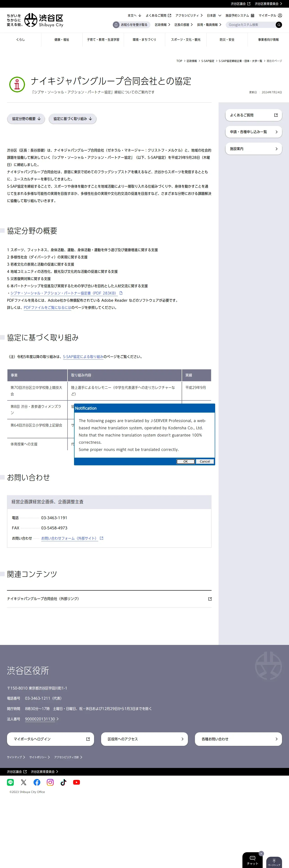This screenshot has width=289, height=868.
Task: Open the 子育て・教育・生涯学習 navigation tab
Action: (x=103, y=40)
